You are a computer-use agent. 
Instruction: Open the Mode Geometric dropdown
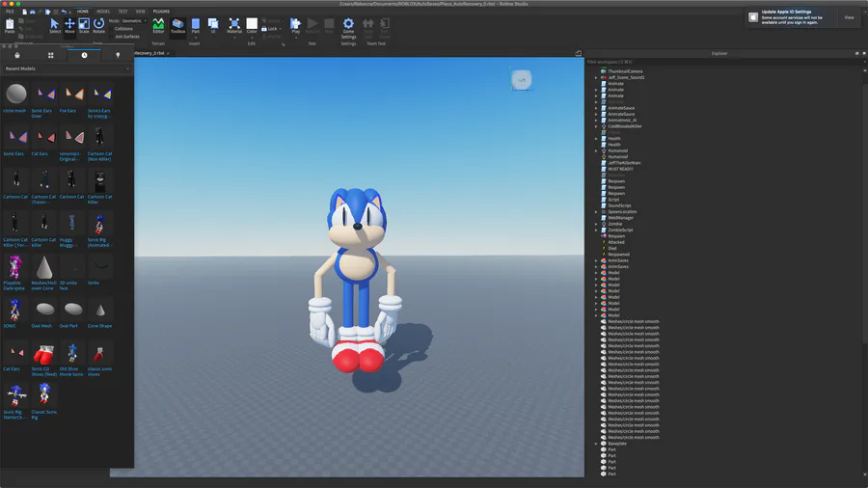pyautogui.click(x=134, y=21)
